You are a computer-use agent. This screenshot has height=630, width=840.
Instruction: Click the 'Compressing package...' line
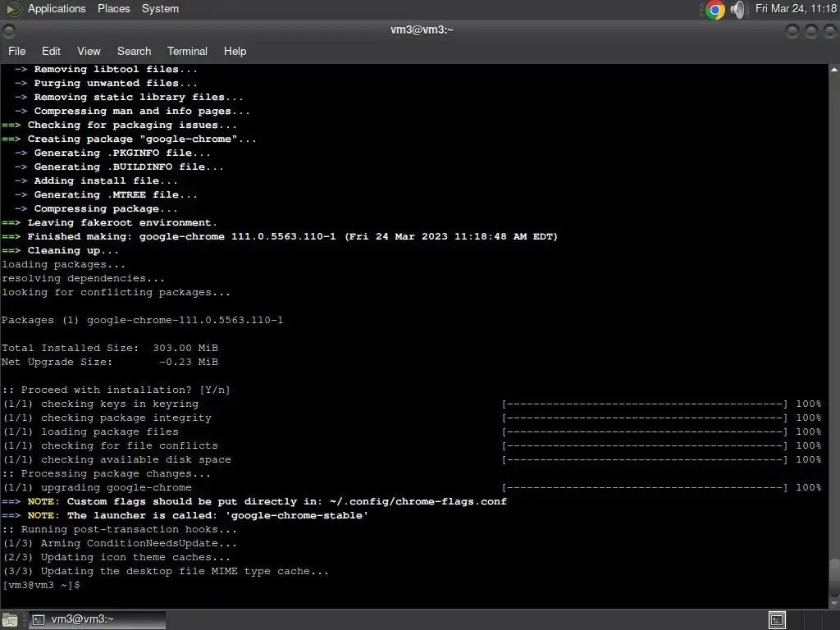(x=97, y=208)
